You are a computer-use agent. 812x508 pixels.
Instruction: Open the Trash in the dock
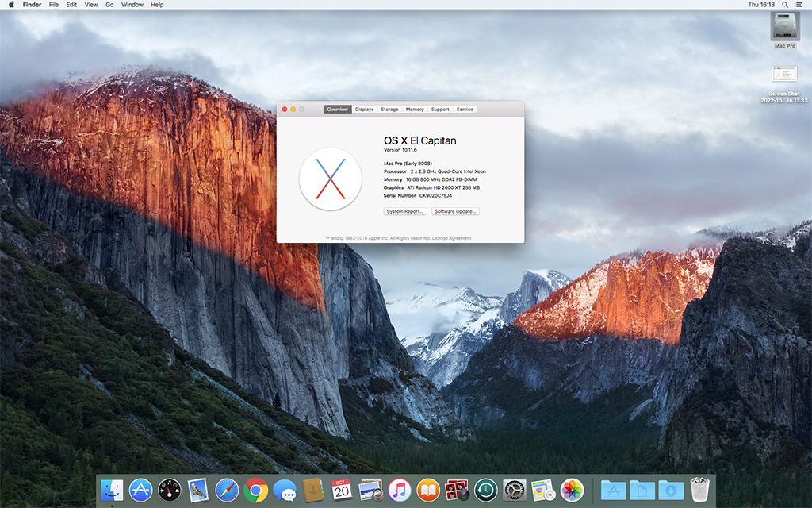pyautogui.click(x=699, y=490)
